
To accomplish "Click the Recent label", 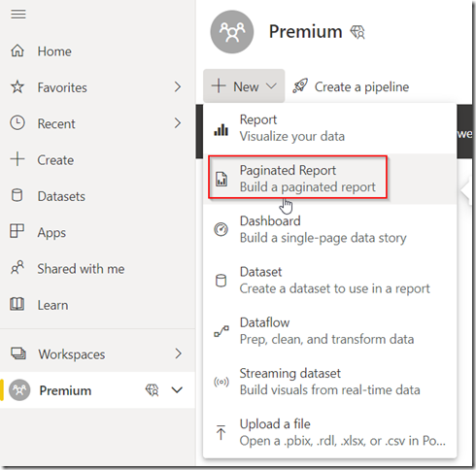I will tap(56, 124).
